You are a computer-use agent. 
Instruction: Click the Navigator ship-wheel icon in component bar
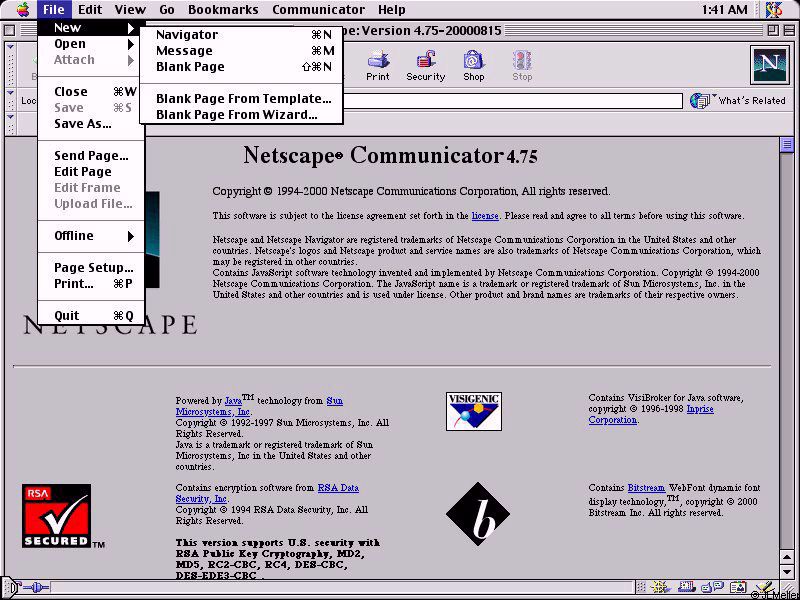661,587
